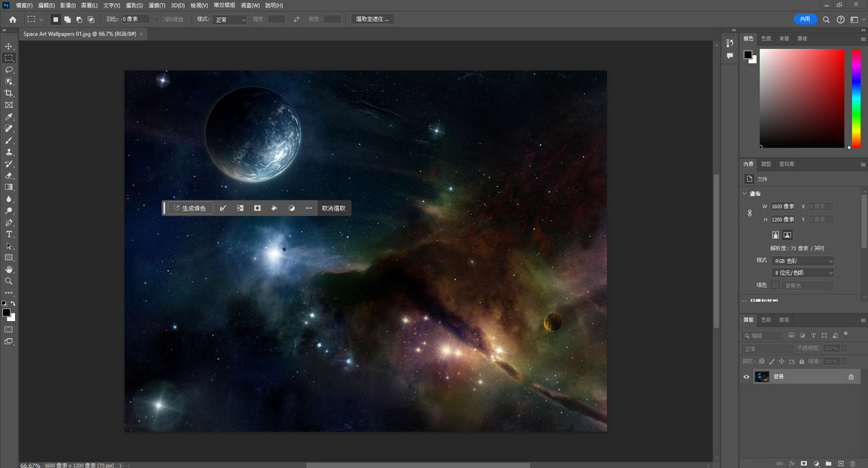Select the Lasso tool
The image size is (868, 468).
coord(9,69)
